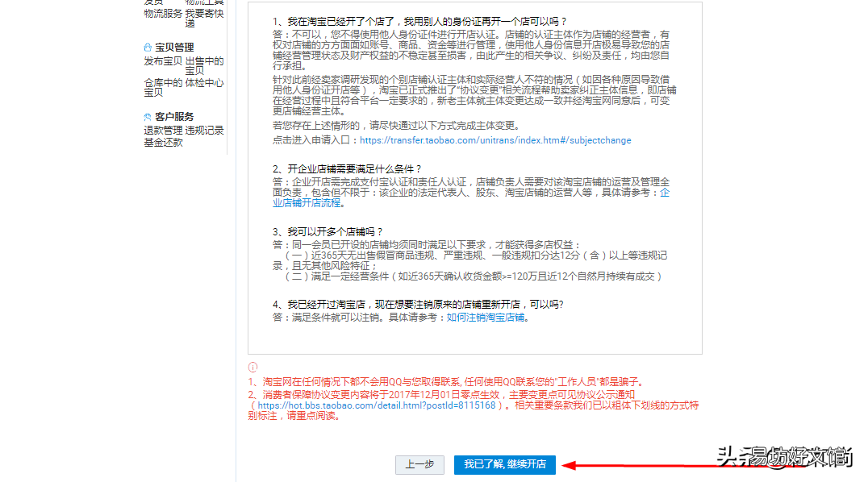Click the 客户服务 headset icon
This screenshot has width=868, height=482.
coord(148,117)
